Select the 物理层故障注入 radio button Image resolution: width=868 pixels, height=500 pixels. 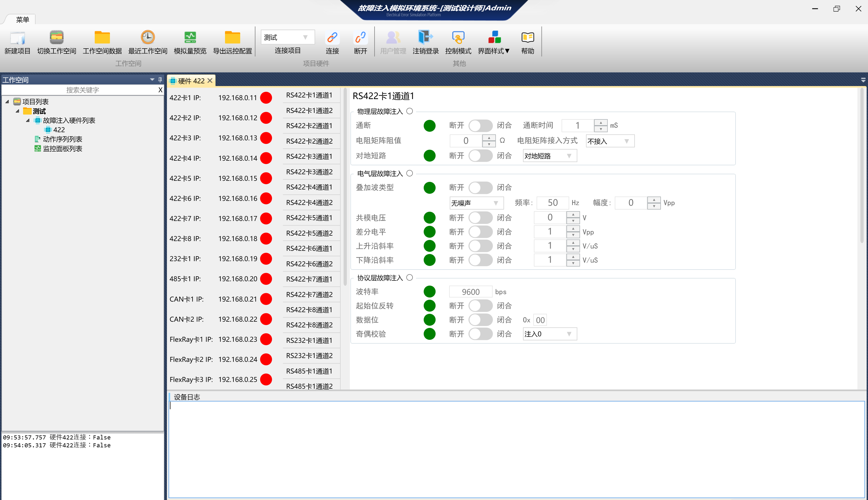[x=409, y=111]
